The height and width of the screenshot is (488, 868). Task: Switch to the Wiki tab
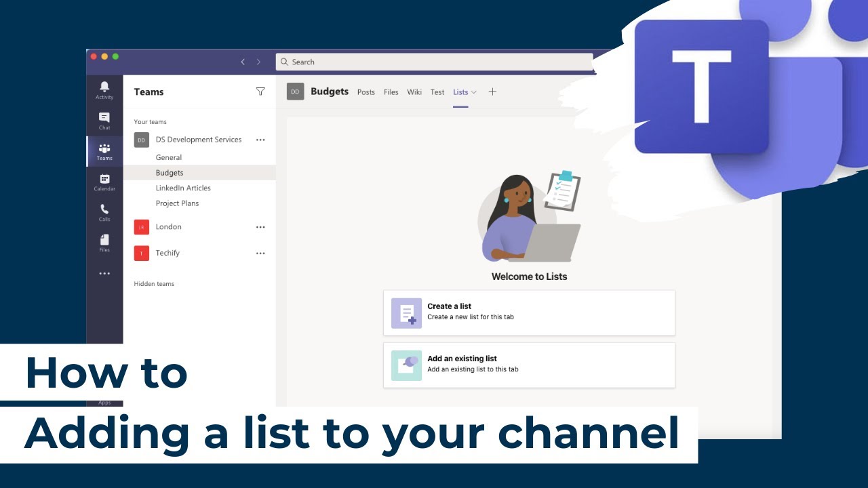414,92
